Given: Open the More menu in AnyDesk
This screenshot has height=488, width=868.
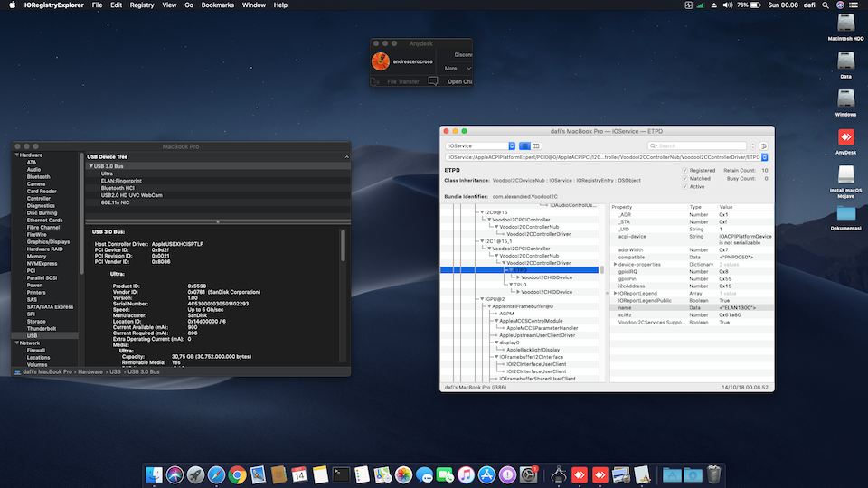Looking at the screenshot, I should point(454,68).
